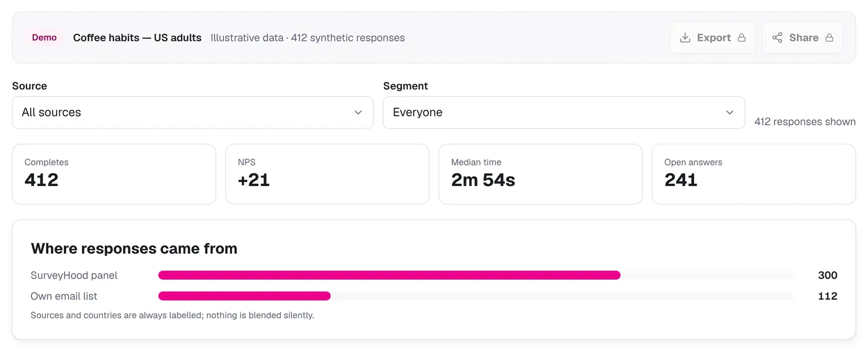
Task: Click the Own email list progress bar
Action: (476, 296)
